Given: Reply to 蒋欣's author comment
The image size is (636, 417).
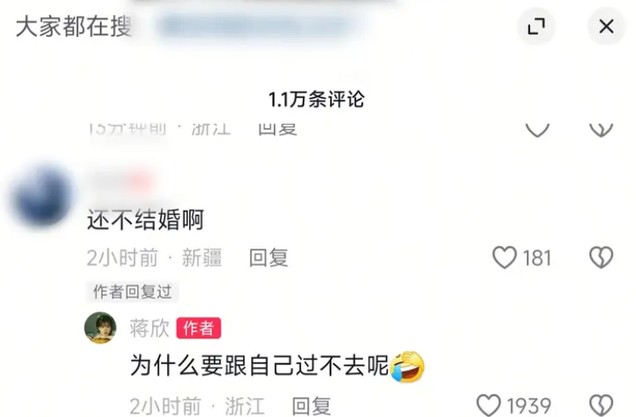Looking at the screenshot, I should (311, 406).
